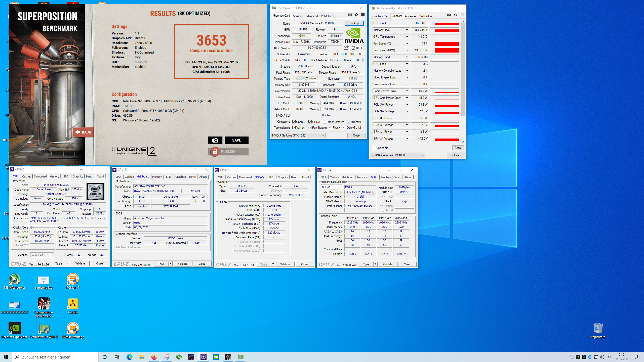
Task: Open hamburger menu in left GPU-Z window
Action: pyautogui.click(x=363, y=15)
